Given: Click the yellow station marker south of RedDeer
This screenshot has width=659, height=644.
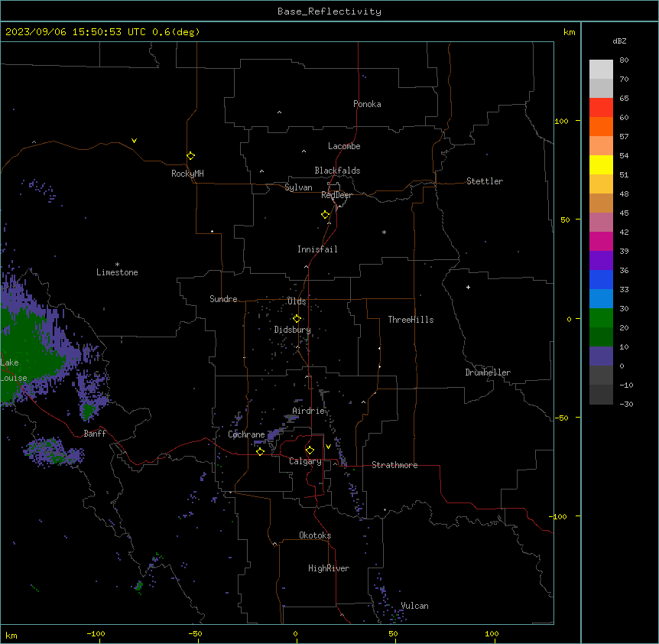Looking at the screenshot, I should (x=325, y=215).
